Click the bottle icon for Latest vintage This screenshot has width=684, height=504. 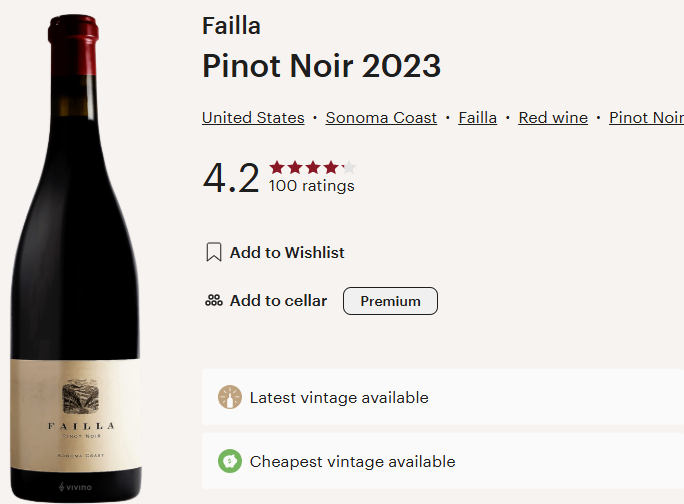click(230, 397)
